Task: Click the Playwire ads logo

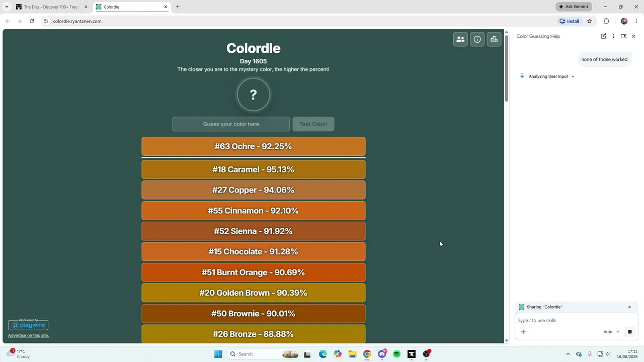Action: [28, 324]
